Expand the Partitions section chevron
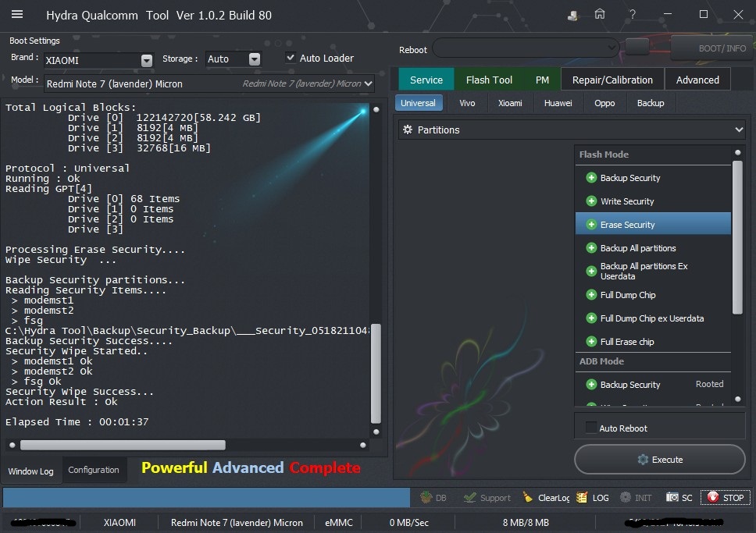This screenshot has width=756, height=533. 739,130
